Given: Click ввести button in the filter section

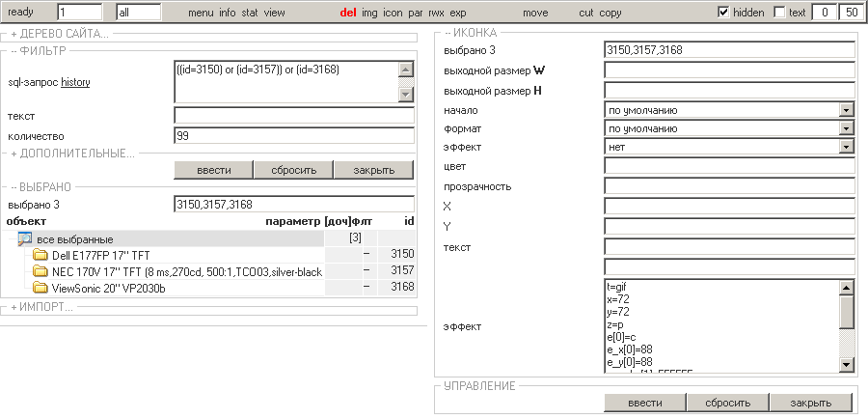Looking at the screenshot, I should [214, 170].
